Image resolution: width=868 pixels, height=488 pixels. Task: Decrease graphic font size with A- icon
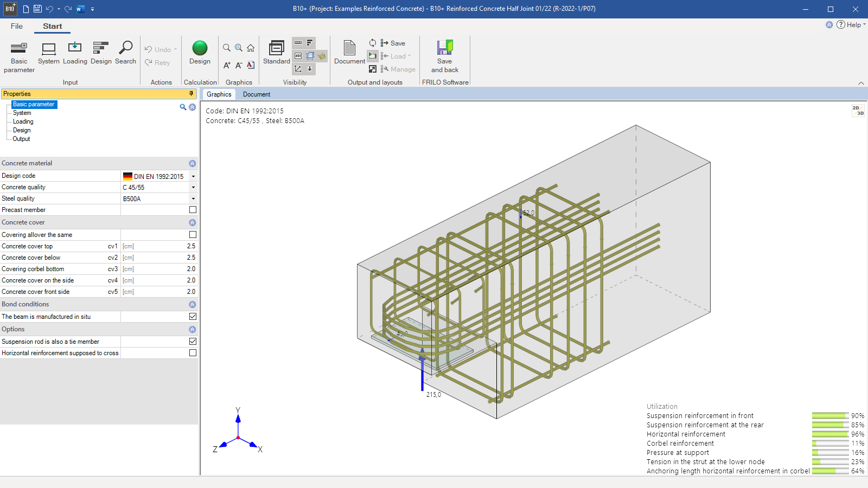point(239,65)
